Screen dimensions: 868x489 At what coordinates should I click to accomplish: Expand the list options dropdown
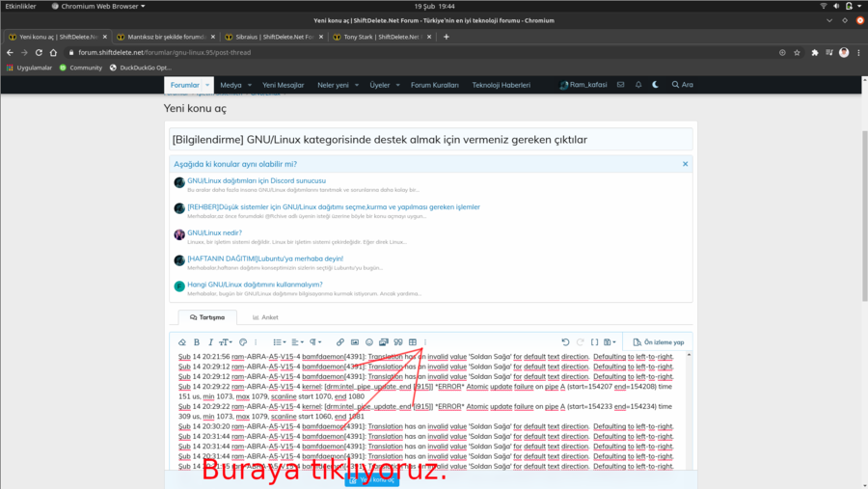[x=280, y=342]
